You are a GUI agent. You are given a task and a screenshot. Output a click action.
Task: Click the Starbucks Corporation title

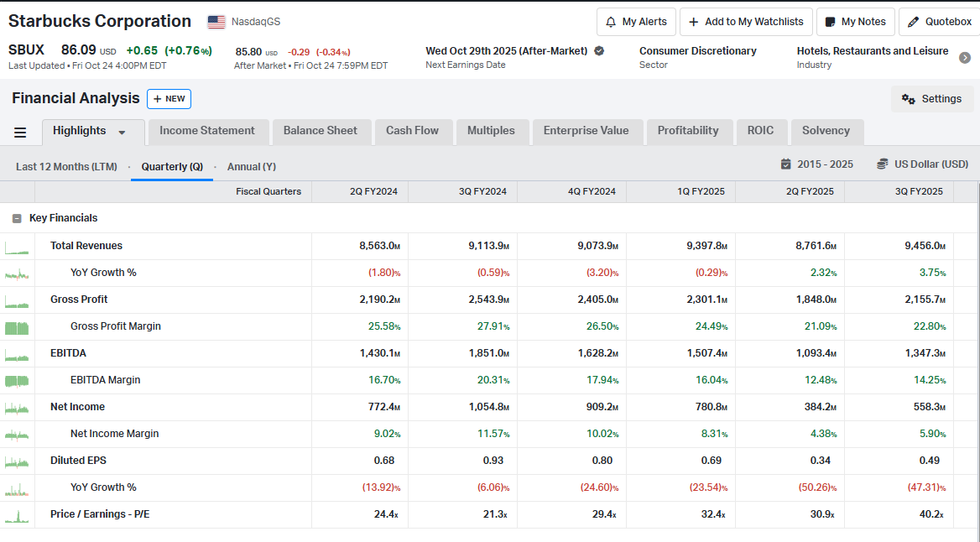tap(99, 21)
